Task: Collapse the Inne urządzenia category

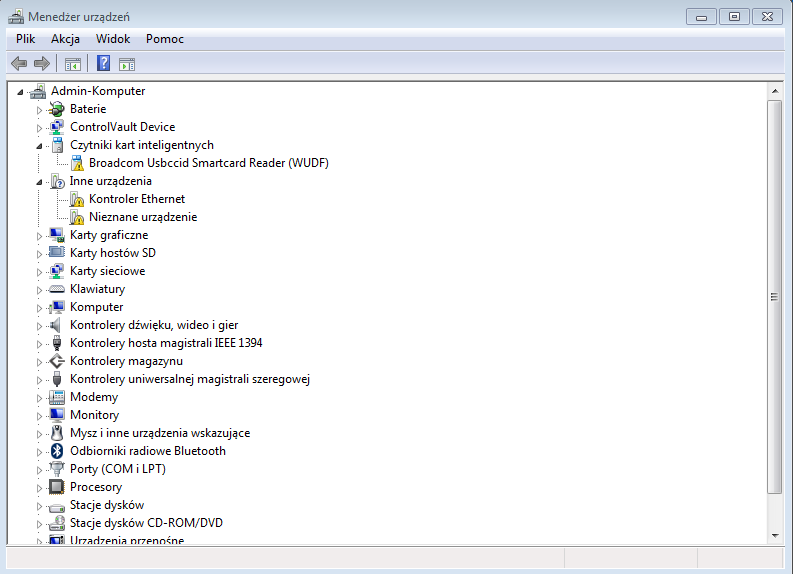Action: coord(39,182)
